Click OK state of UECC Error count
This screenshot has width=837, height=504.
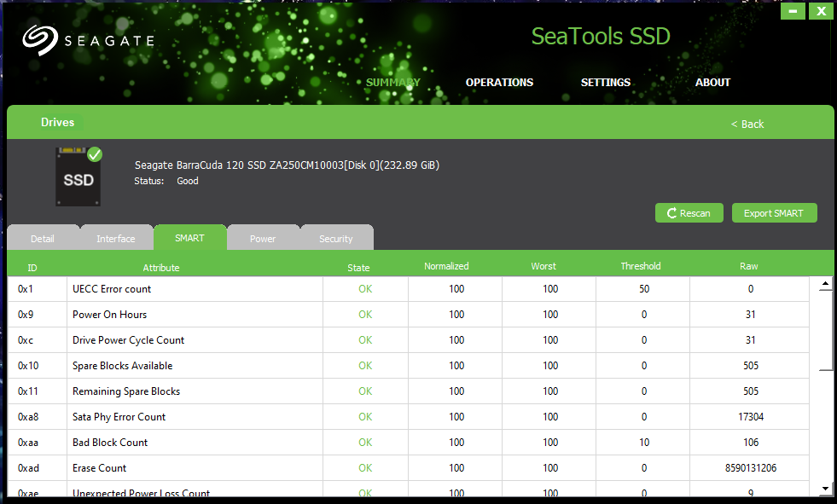coord(365,288)
